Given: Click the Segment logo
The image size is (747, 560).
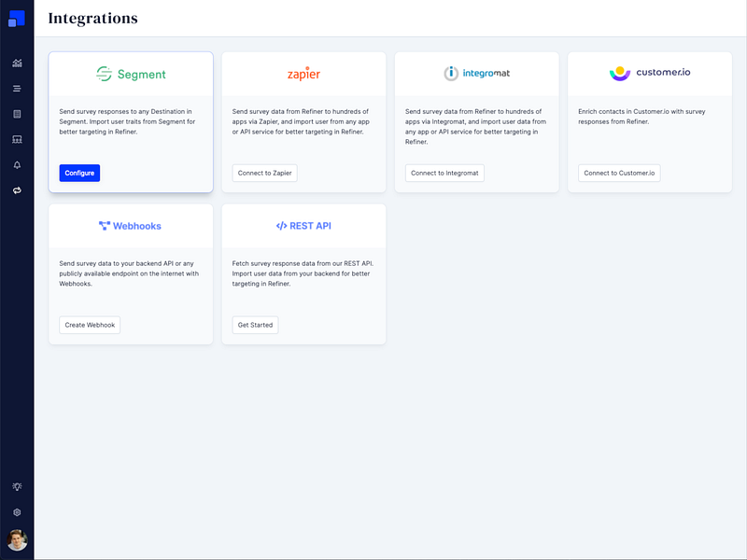Looking at the screenshot, I should (131, 75).
